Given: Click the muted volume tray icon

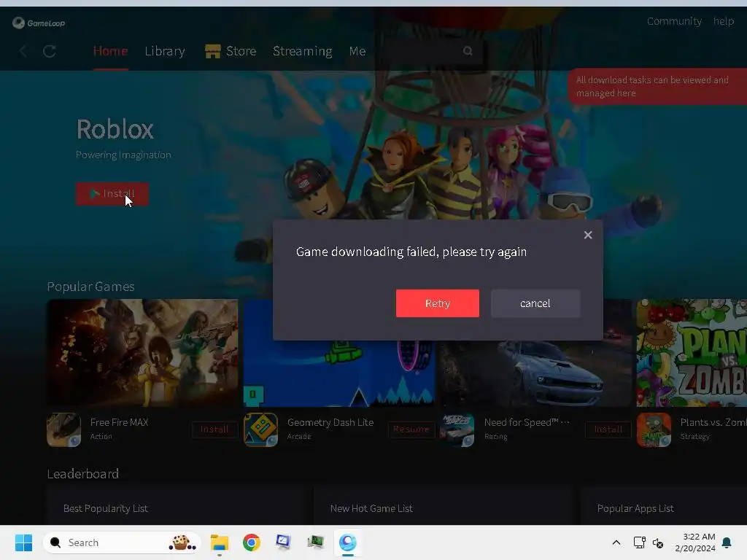Looking at the screenshot, I should click(658, 542).
